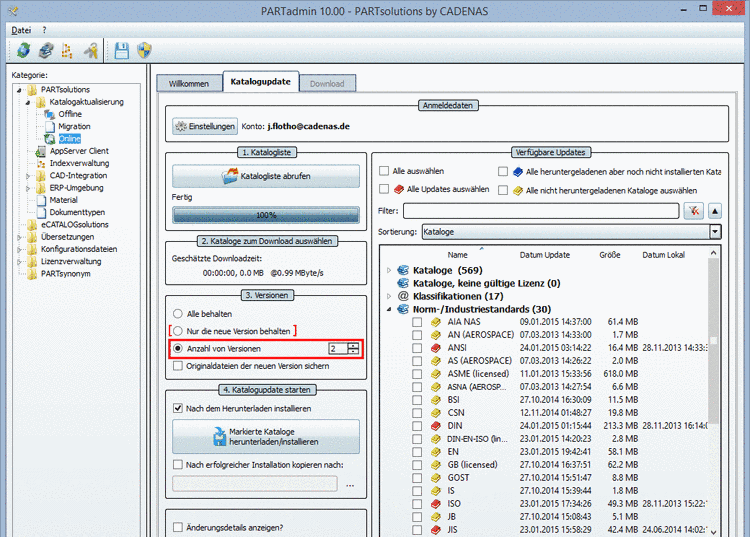The image size is (750, 537).
Task: Click the Download tab
Action: [327, 83]
